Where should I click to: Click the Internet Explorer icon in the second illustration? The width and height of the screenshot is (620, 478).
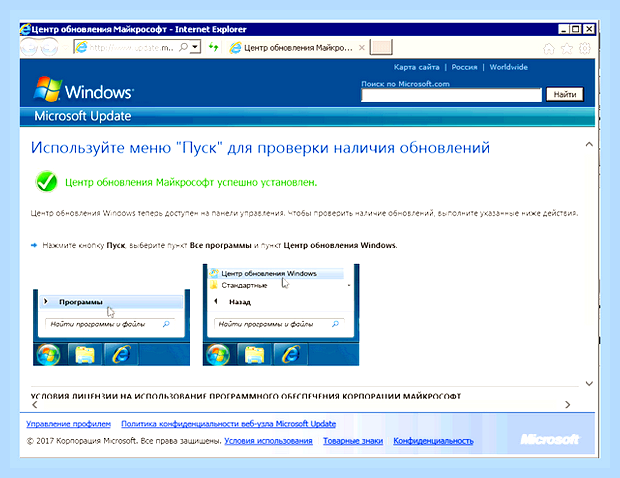coord(291,354)
